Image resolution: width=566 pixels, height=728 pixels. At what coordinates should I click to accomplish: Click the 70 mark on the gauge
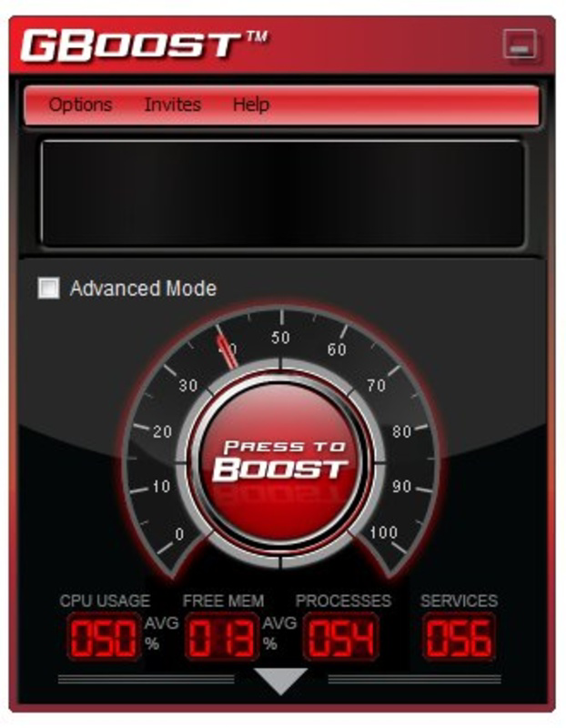tap(376, 385)
